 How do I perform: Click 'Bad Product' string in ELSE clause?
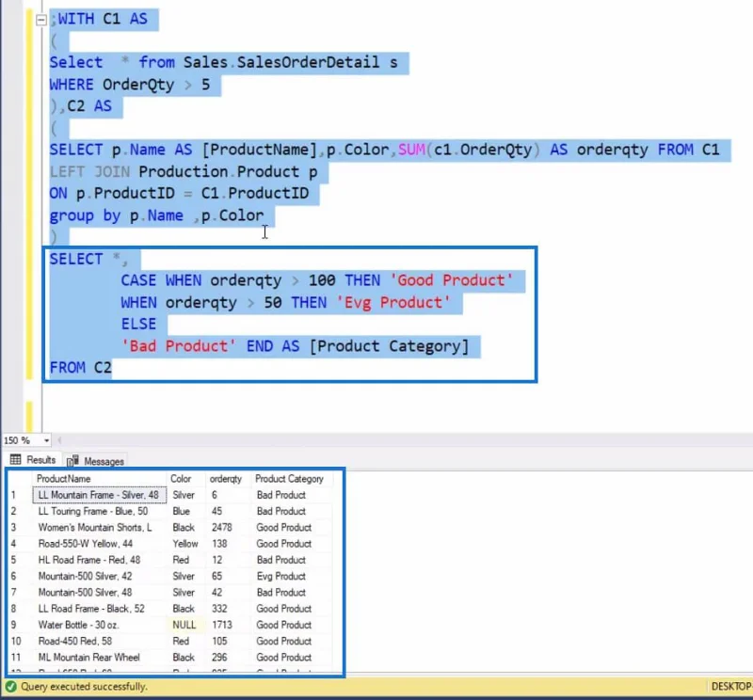tap(179, 346)
